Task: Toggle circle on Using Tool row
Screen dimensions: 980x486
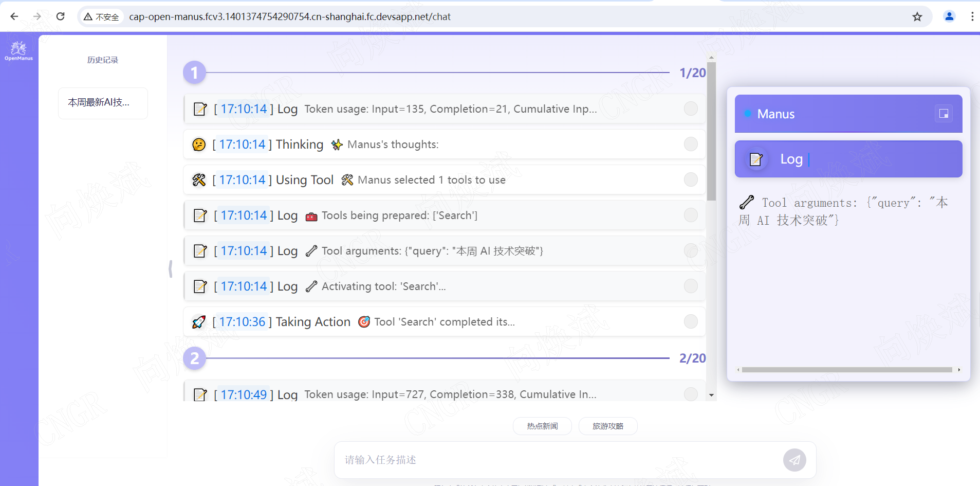Action: tap(691, 179)
